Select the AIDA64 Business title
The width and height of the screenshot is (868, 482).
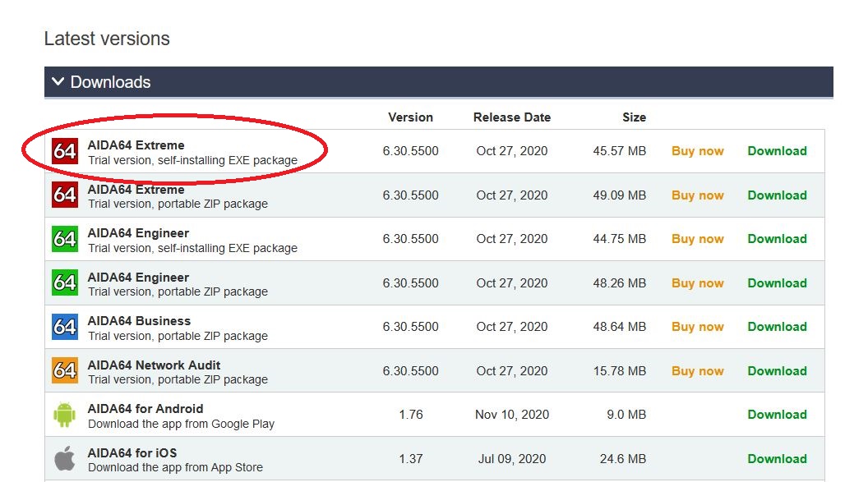point(139,320)
